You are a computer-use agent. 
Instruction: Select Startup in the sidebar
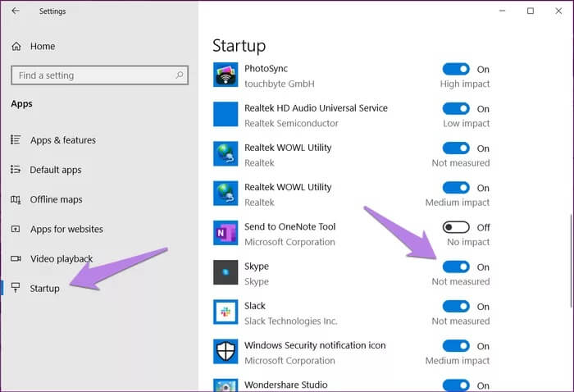click(44, 289)
